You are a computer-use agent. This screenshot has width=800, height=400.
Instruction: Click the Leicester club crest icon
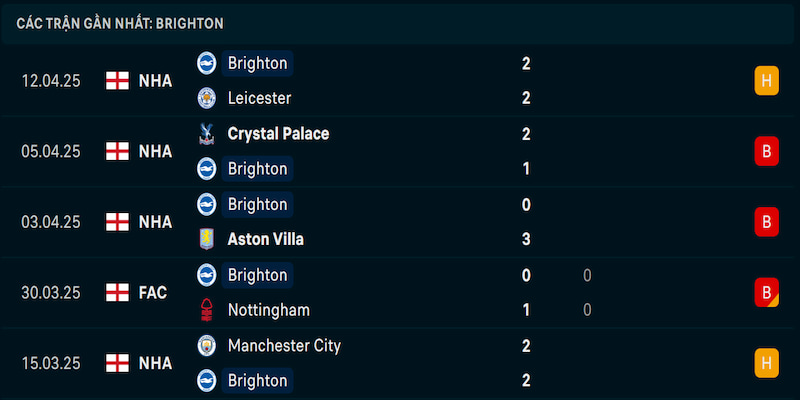click(207, 98)
